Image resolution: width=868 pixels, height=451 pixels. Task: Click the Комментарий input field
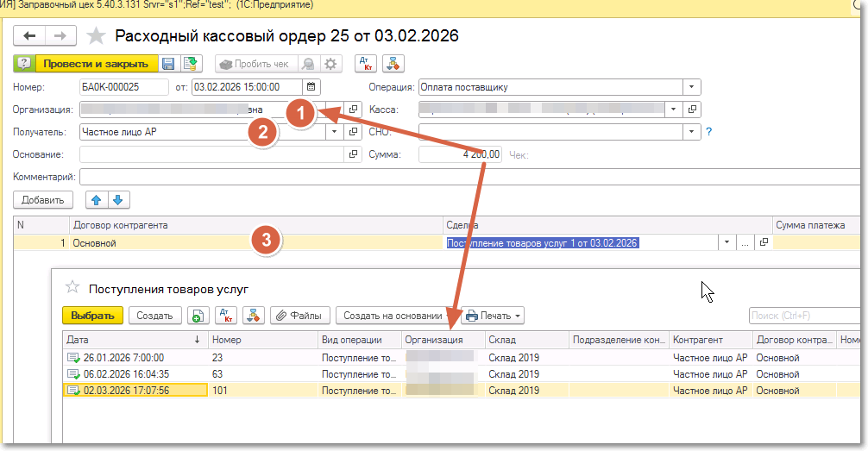tap(466, 177)
